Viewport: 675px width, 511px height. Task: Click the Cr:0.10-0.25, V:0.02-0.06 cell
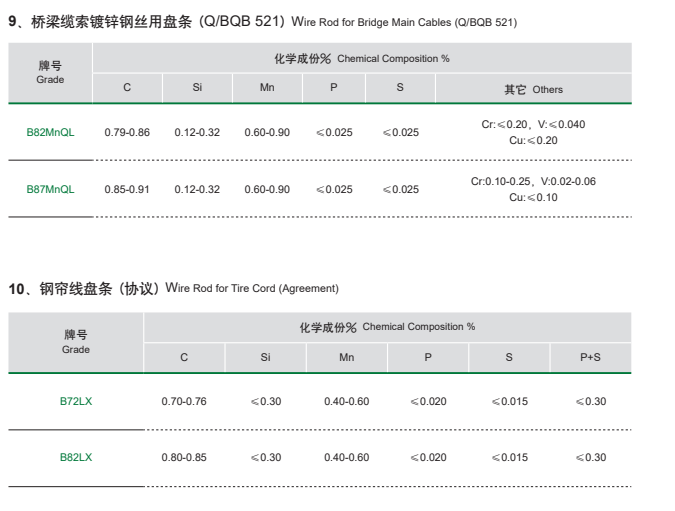(533, 181)
